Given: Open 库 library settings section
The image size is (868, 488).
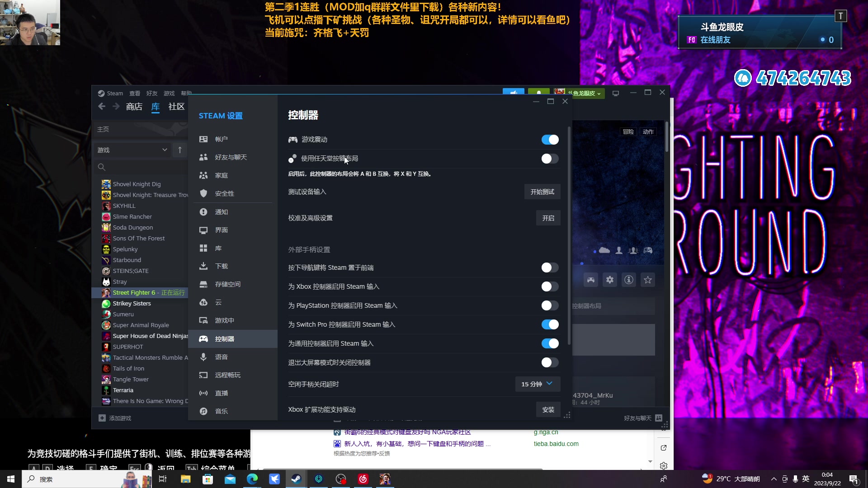Looking at the screenshot, I should point(232,248).
